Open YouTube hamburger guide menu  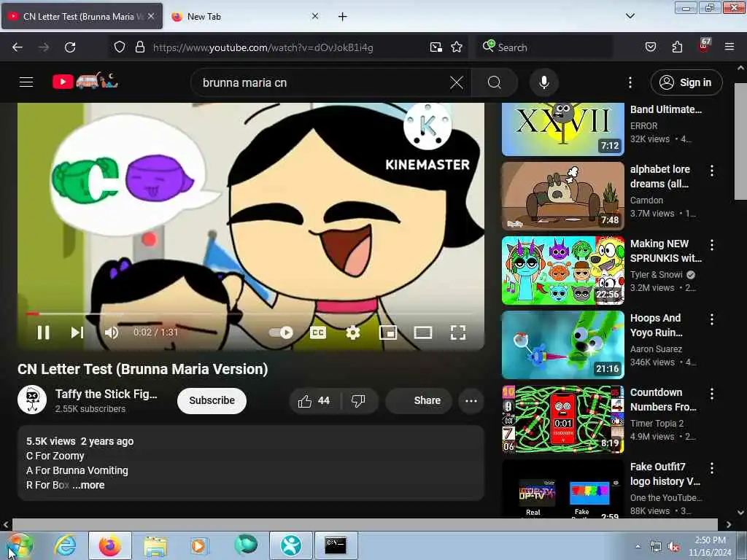pyautogui.click(x=26, y=82)
